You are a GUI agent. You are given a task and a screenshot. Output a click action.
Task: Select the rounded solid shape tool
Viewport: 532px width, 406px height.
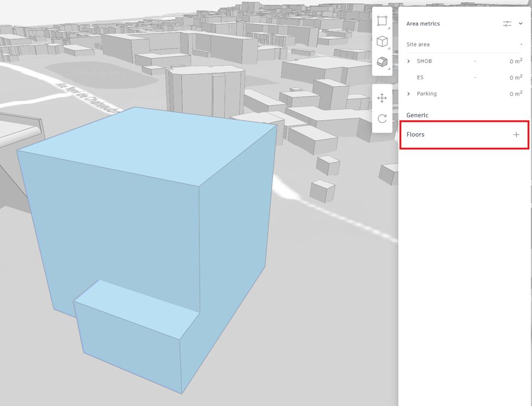tap(382, 62)
